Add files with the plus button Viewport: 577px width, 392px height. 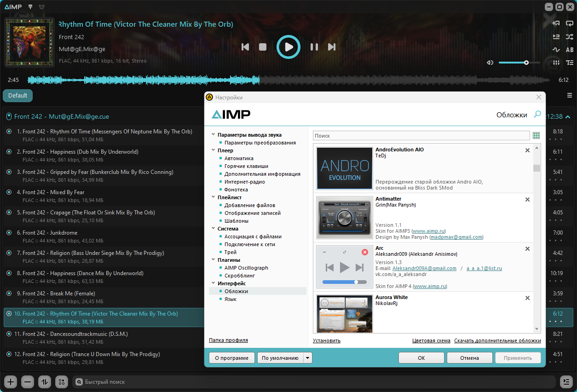click(11, 381)
